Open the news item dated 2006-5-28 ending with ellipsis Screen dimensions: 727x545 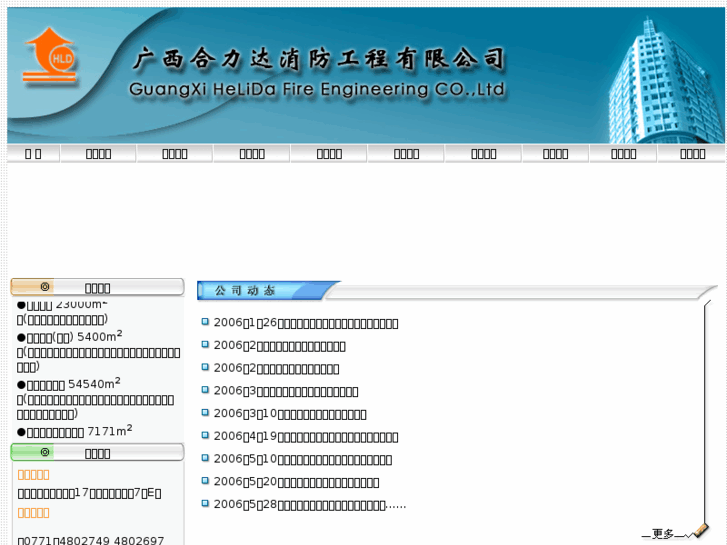point(310,505)
